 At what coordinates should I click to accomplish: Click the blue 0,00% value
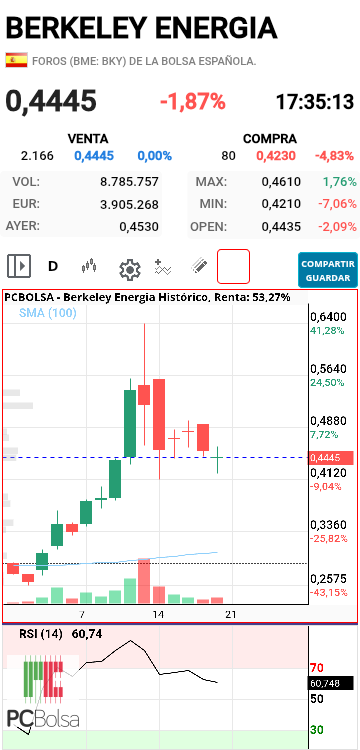coord(154,156)
